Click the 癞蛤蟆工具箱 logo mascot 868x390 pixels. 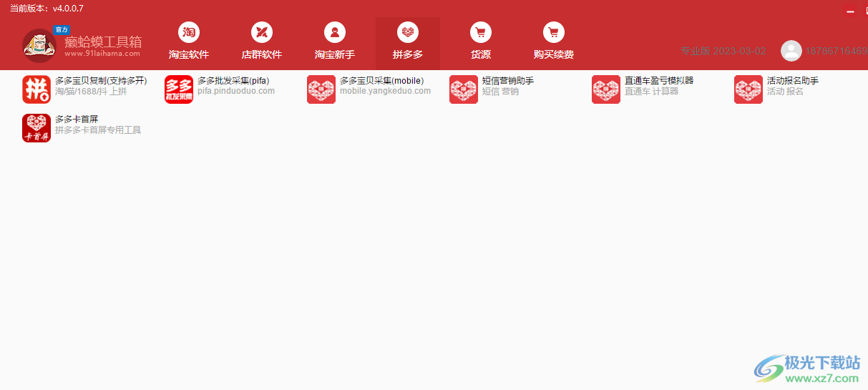(x=39, y=45)
